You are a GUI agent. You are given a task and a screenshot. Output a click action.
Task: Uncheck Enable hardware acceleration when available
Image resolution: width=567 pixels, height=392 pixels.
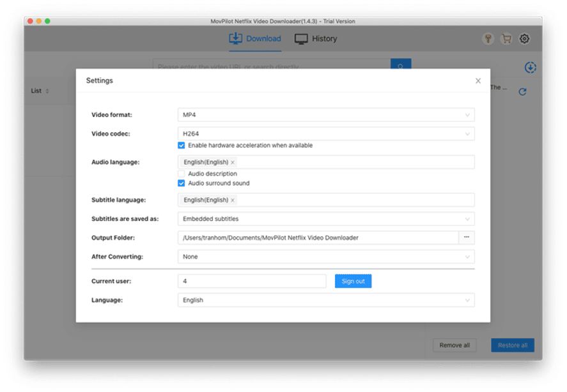(182, 145)
